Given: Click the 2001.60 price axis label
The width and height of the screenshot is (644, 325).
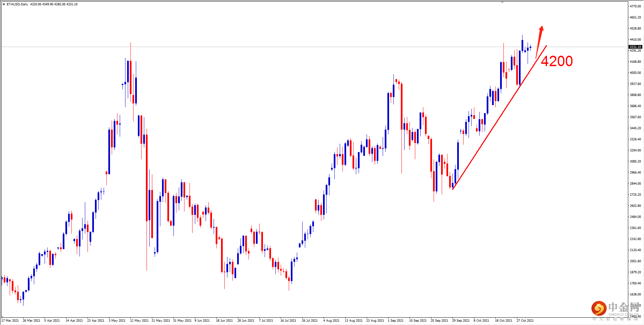Looking at the screenshot, I should (635, 261).
